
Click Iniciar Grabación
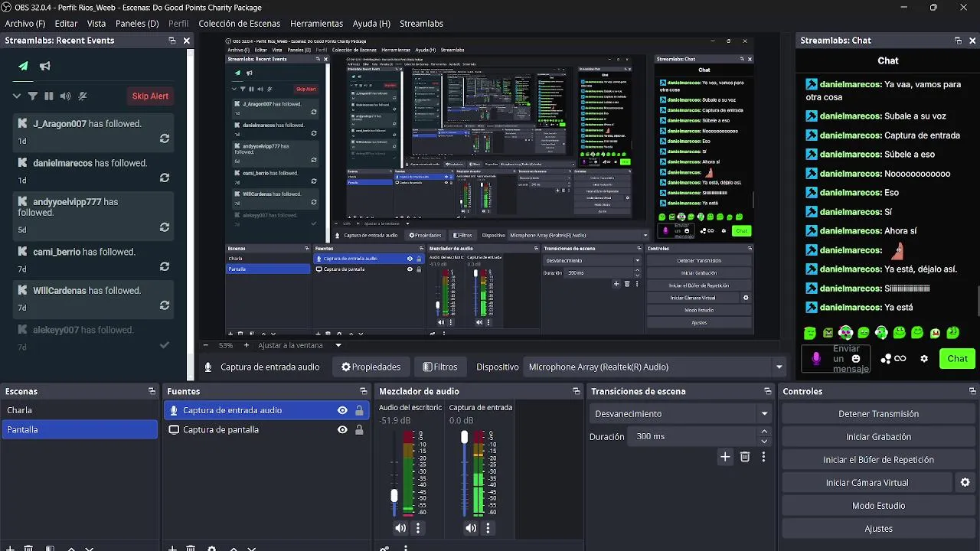878,437
